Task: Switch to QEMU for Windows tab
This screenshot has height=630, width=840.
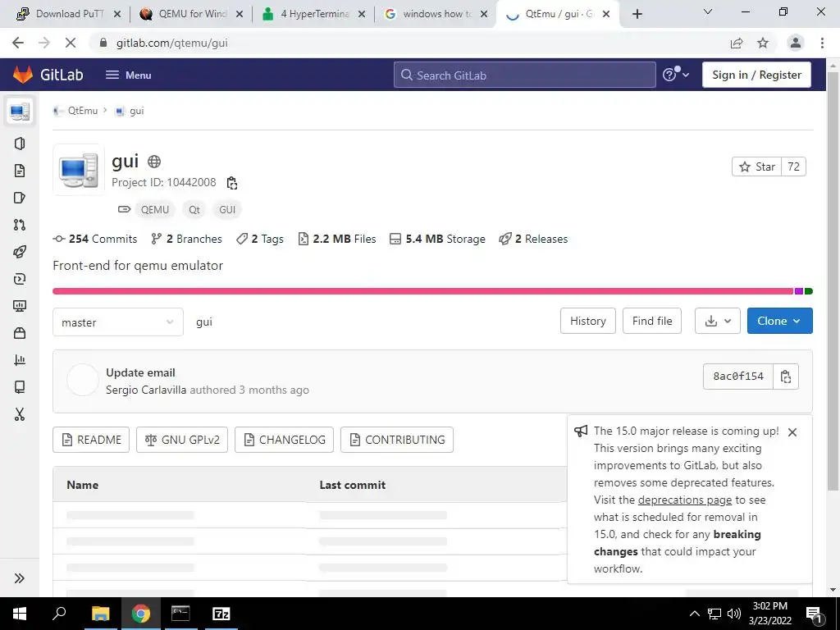Action: (191, 14)
